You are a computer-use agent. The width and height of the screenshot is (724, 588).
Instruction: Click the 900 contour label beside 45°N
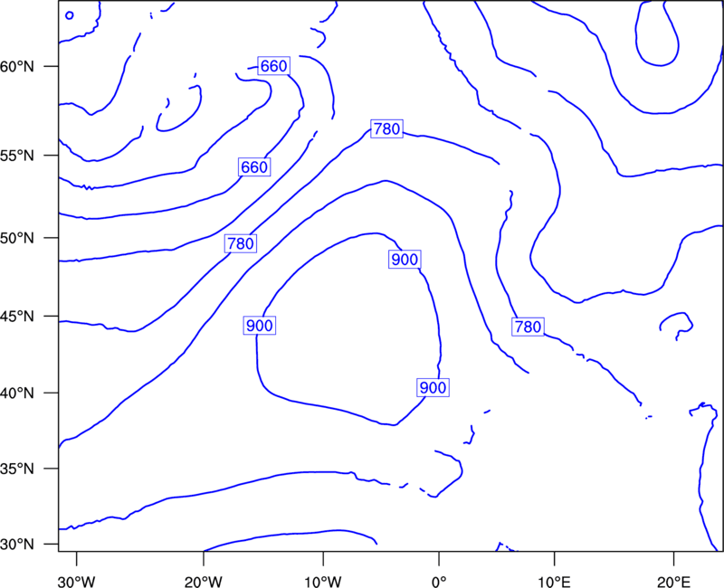pyautogui.click(x=260, y=326)
